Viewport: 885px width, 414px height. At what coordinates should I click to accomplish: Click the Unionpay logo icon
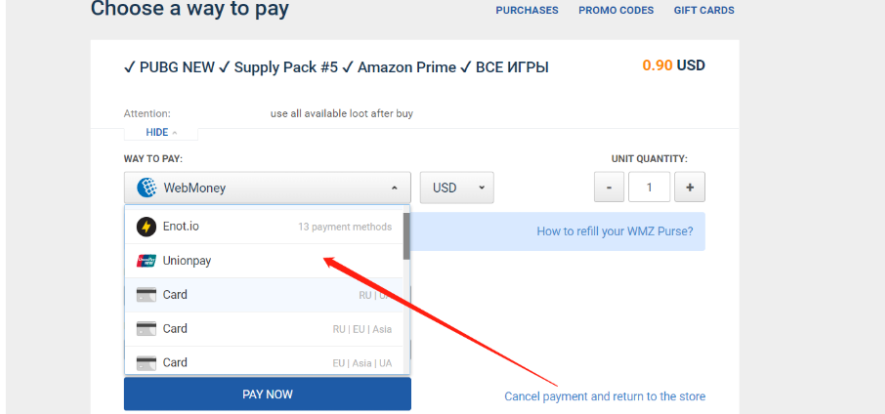pyautogui.click(x=146, y=261)
